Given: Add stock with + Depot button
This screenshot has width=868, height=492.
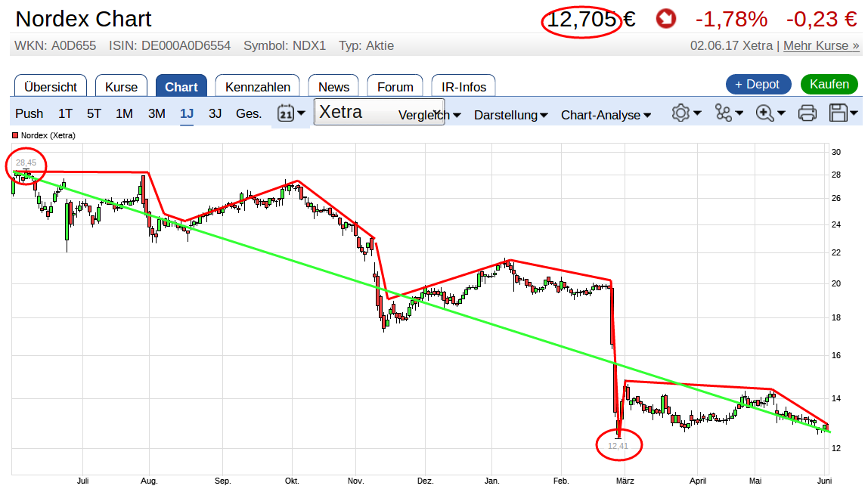Looking at the screenshot, I should [x=757, y=84].
